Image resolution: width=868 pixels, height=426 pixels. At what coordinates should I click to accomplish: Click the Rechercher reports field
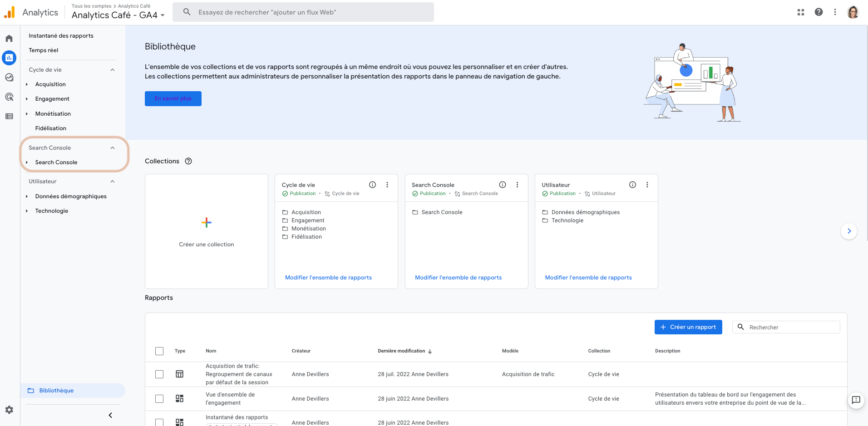[x=786, y=327]
